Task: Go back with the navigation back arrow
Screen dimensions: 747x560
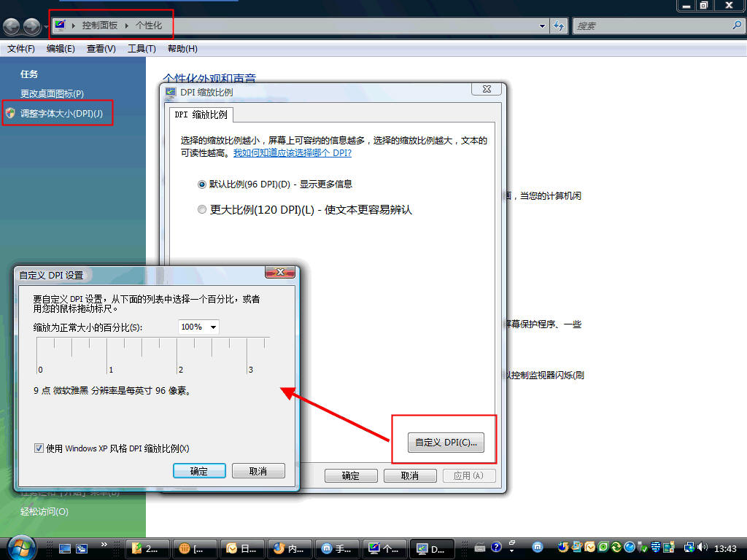Action: (12, 26)
